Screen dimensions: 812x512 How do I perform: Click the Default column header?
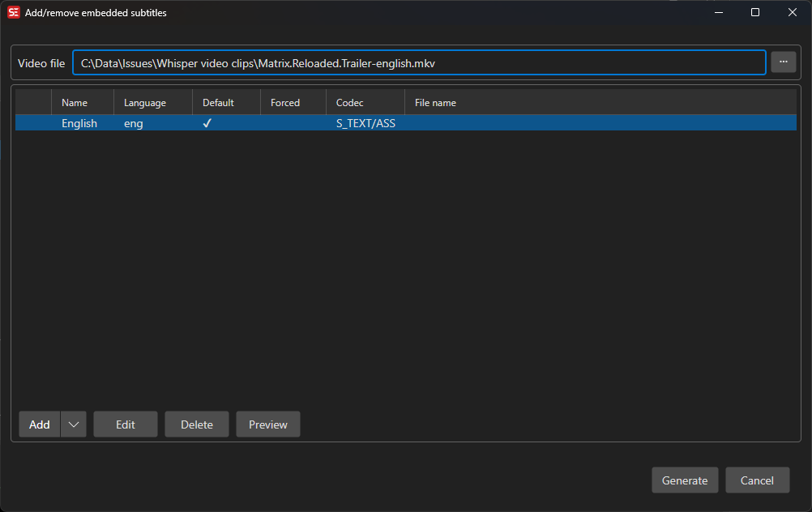coord(226,103)
